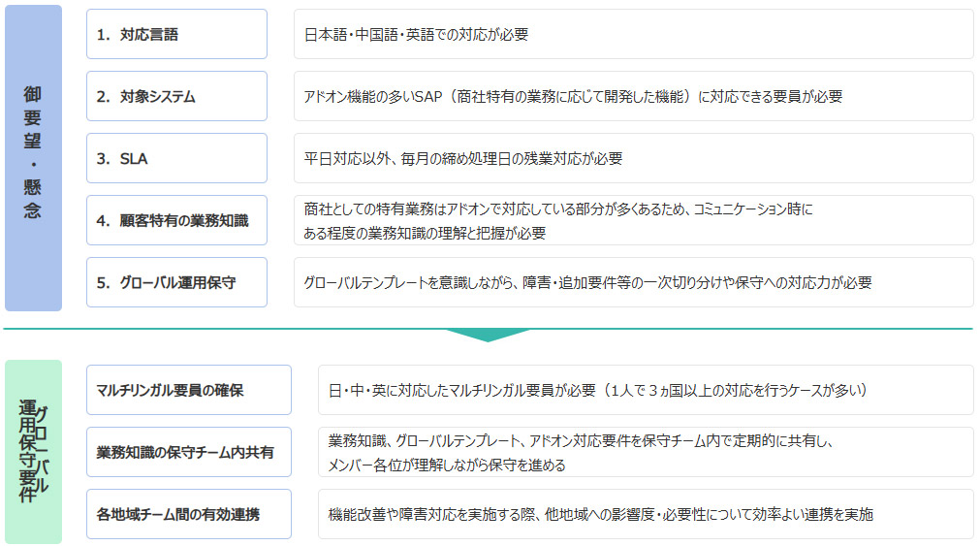The height and width of the screenshot is (546, 980).
Task: Click the blue 御要望・懸念 side panel
Action: point(33,158)
